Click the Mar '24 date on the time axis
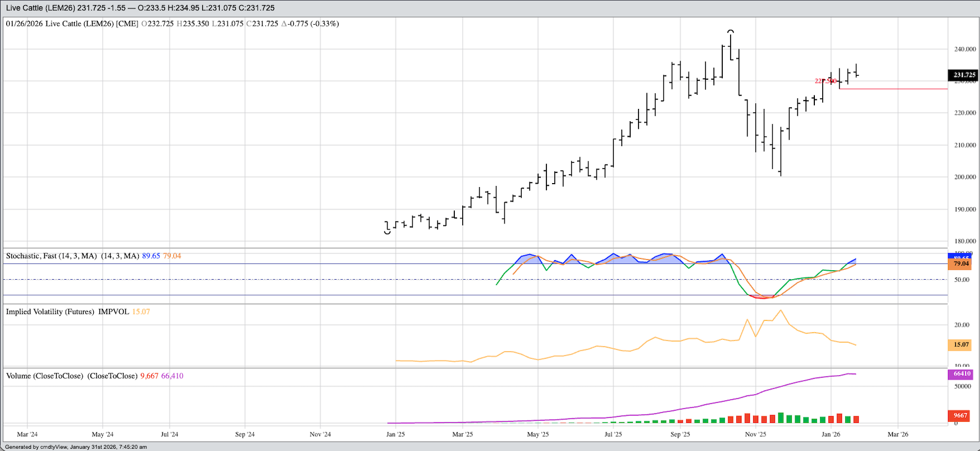 click(x=27, y=434)
